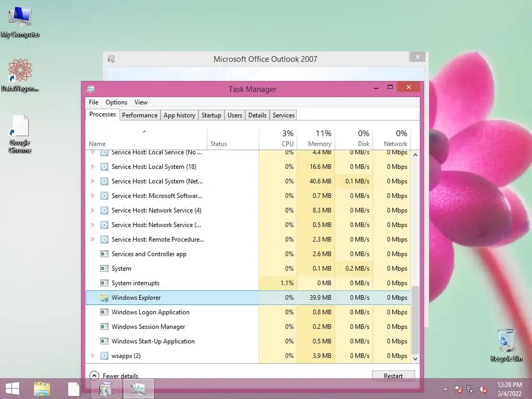Expand the wsappx (2) group

pos(92,355)
